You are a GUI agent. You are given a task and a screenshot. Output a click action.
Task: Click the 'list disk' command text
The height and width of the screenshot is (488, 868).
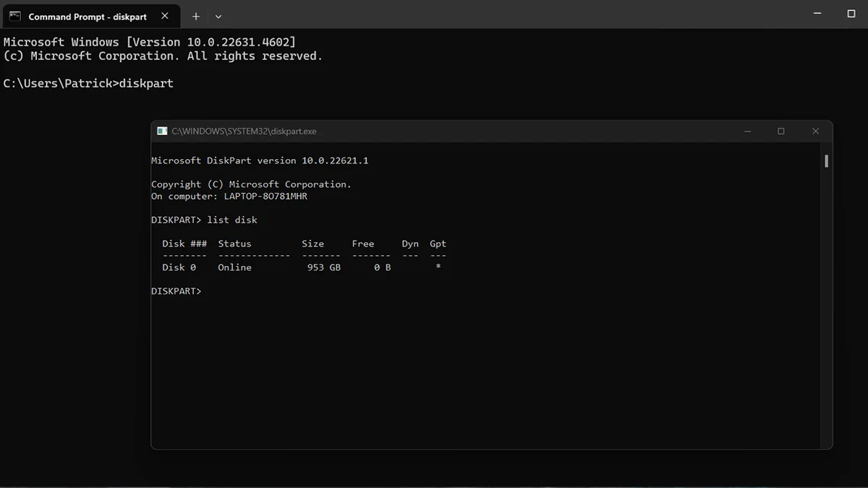(232, 220)
